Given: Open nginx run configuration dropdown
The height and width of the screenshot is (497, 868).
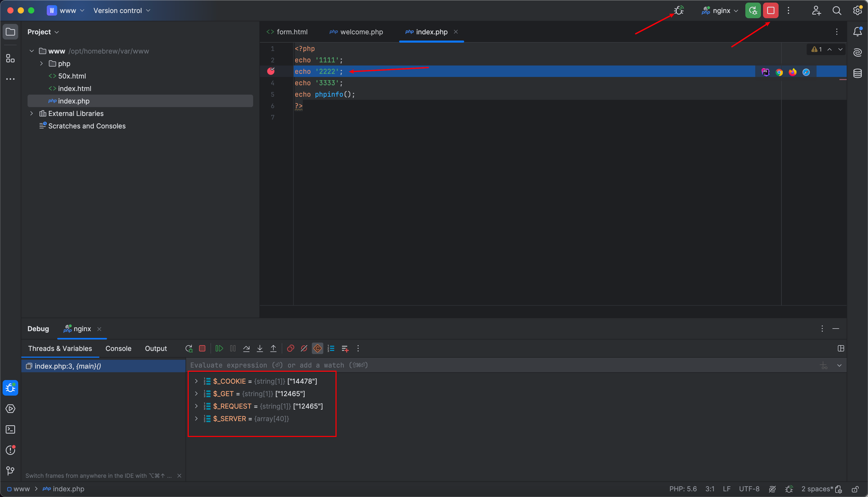Looking at the screenshot, I should coord(720,11).
